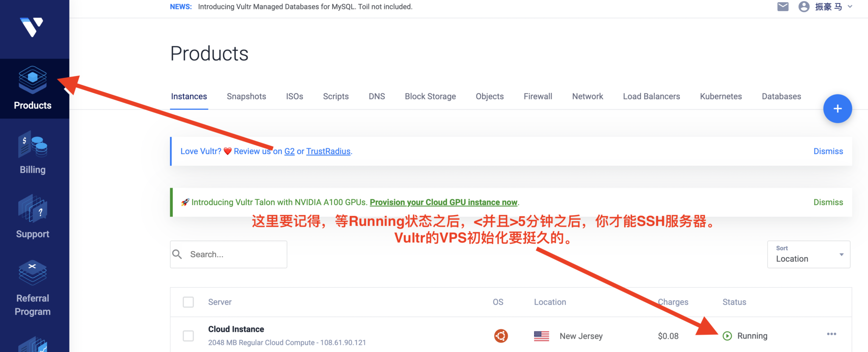Click the Search instances input field
The image size is (868, 352).
pyautogui.click(x=228, y=254)
